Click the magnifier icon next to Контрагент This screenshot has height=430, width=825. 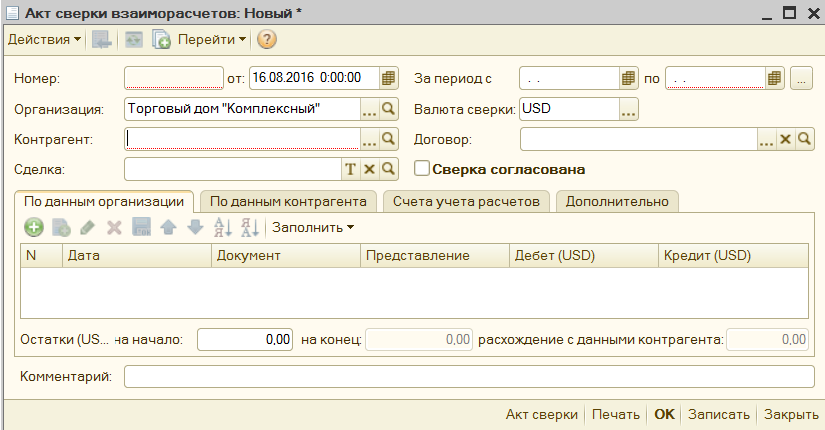(x=389, y=139)
